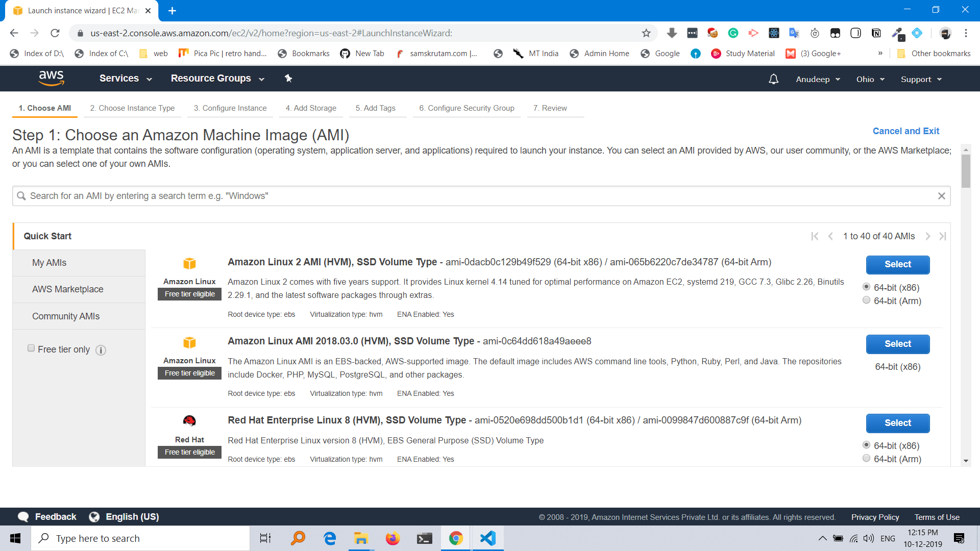Open Windows Start menu

pyautogui.click(x=15, y=538)
